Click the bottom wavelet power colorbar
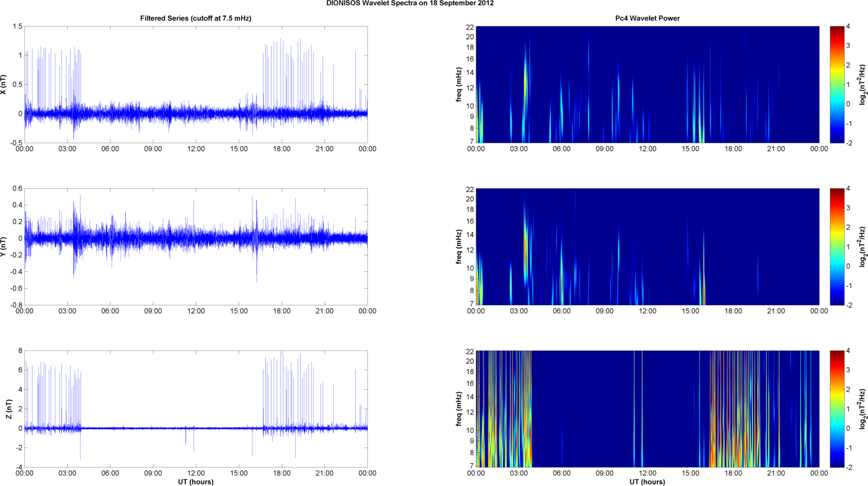 (837, 409)
